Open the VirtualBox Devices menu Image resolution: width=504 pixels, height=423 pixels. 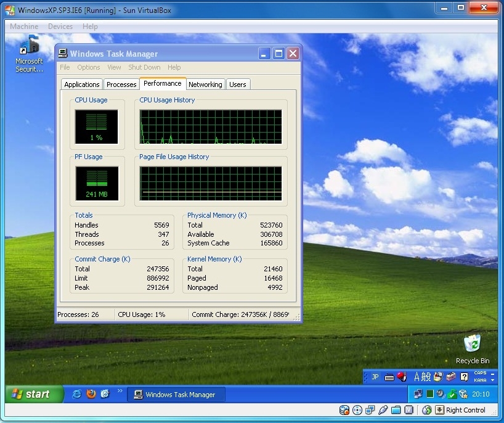click(x=60, y=27)
